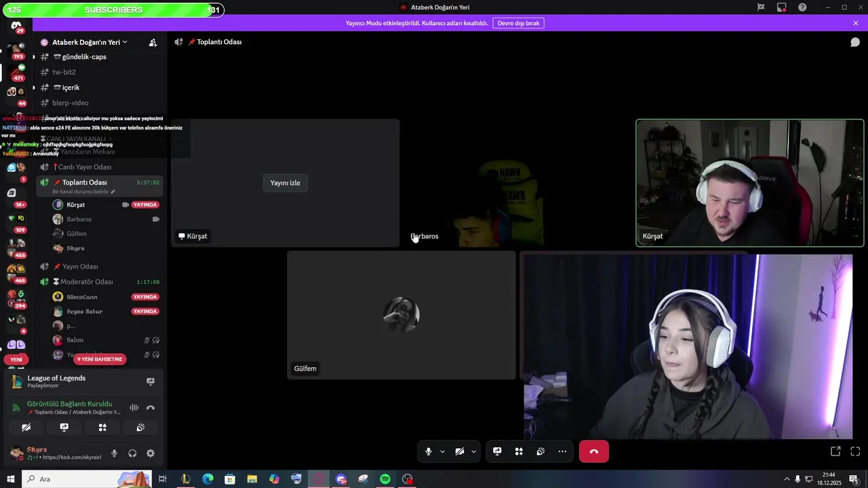Open the Windows Start button
The image size is (868, 488).
click(x=10, y=479)
